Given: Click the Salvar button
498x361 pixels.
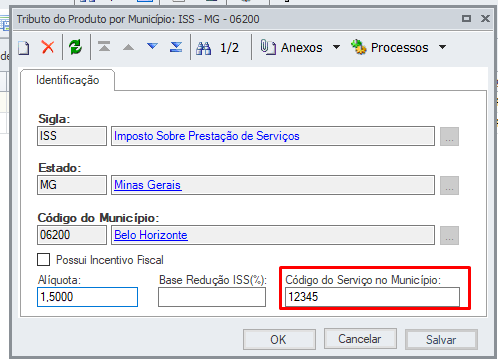Looking at the screenshot, I should coord(441,339).
